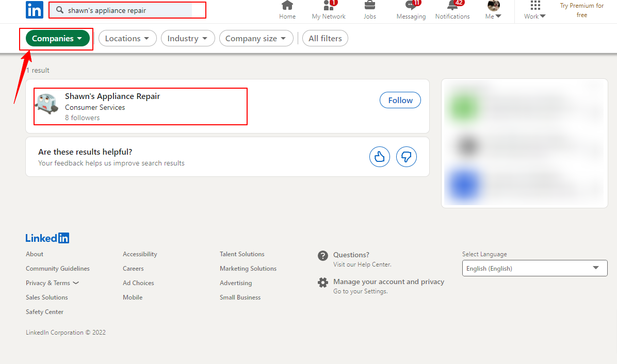The height and width of the screenshot is (364, 617).
Task: Give thumbs down feedback on results
Action: coord(406,156)
